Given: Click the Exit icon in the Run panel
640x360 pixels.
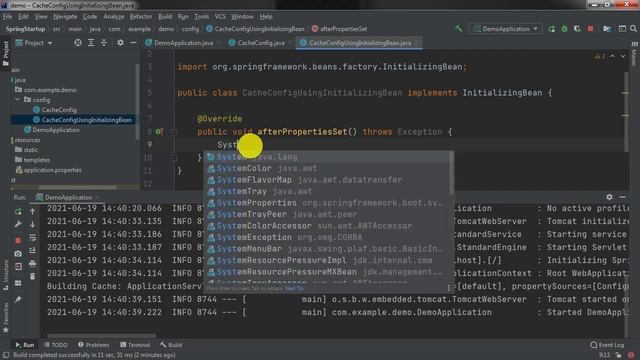Looking at the screenshot, I should pyautogui.click(x=18, y=267).
